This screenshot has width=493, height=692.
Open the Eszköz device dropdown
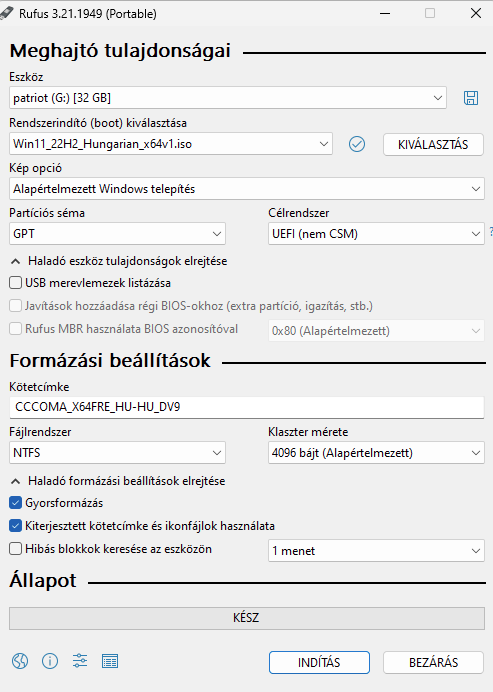point(228,98)
